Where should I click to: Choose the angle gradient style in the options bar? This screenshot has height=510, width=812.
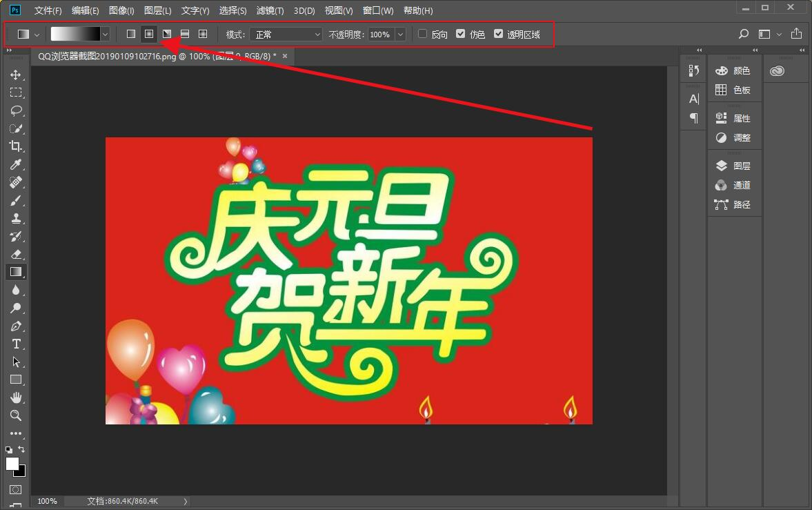[167, 33]
